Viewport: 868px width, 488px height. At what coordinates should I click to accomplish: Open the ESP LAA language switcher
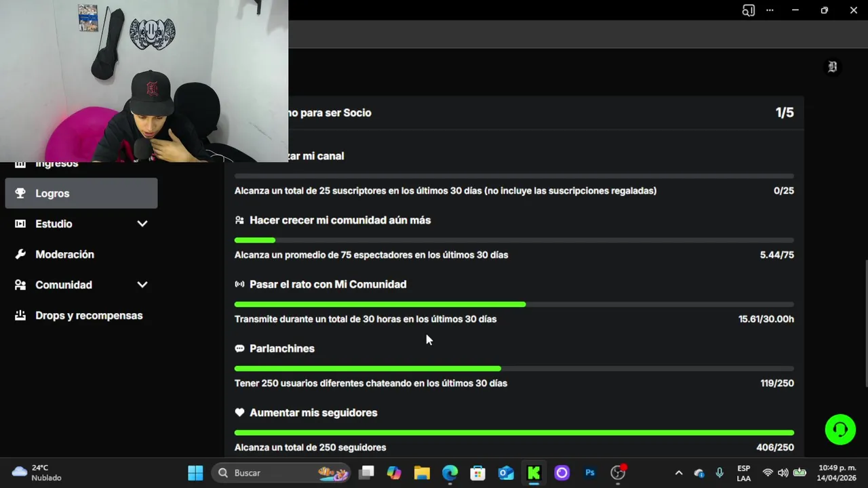[744, 473]
